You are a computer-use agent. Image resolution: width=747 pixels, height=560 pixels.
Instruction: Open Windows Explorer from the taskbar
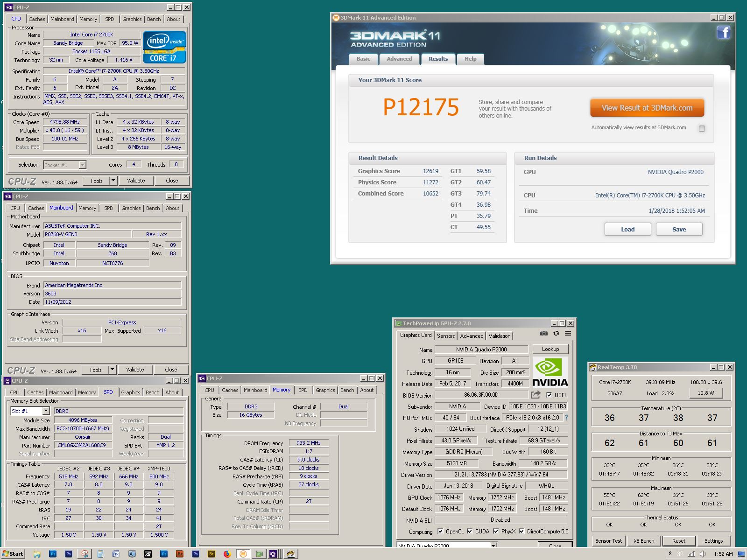[x=36, y=554]
